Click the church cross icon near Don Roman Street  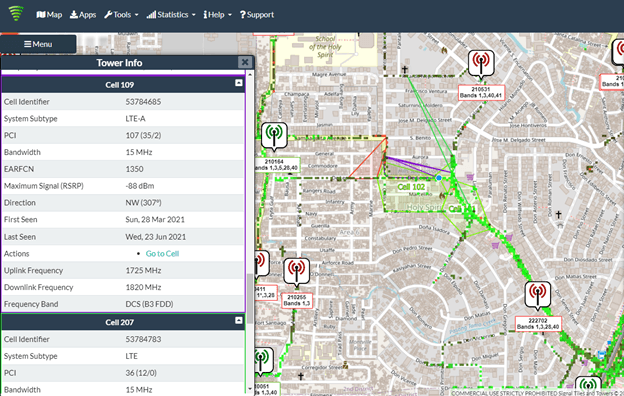(559, 215)
